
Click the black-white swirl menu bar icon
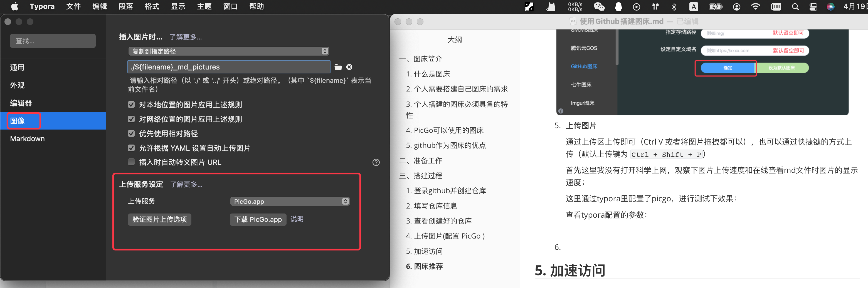tap(529, 7)
